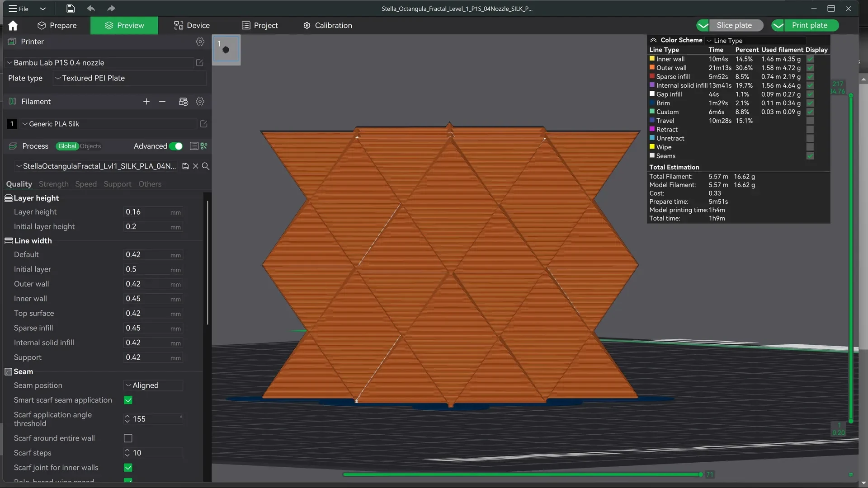
Task: Toggle the Advanced mode switch
Action: (176, 146)
